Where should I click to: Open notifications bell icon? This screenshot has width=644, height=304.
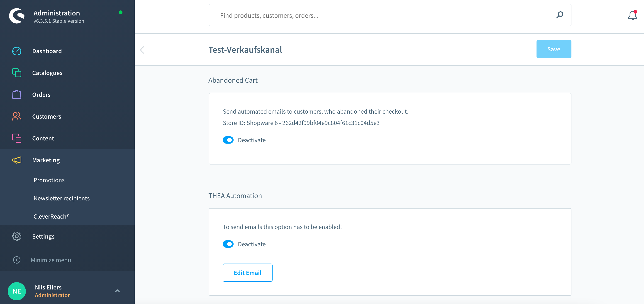[x=632, y=15]
